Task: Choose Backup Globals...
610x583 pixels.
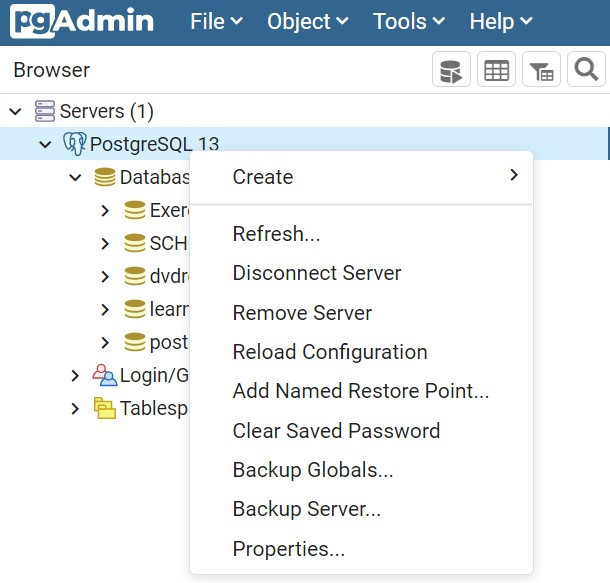Action: (361, 470)
